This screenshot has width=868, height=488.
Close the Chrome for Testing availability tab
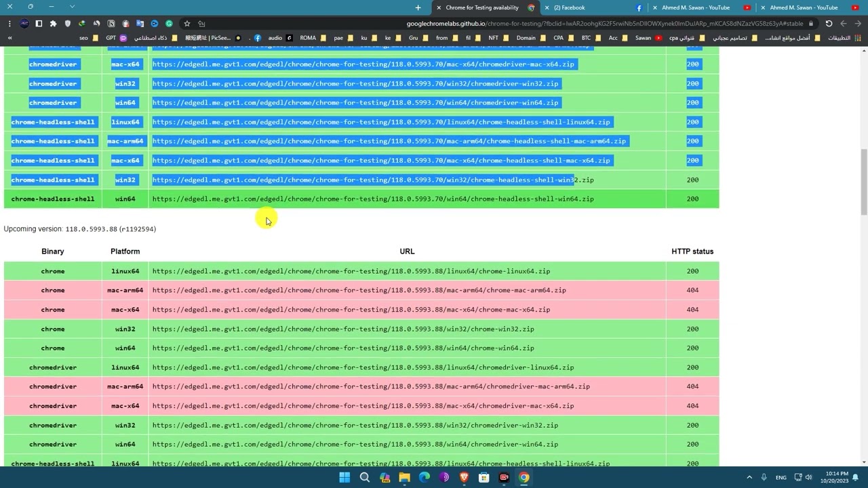pyautogui.click(x=439, y=7)
